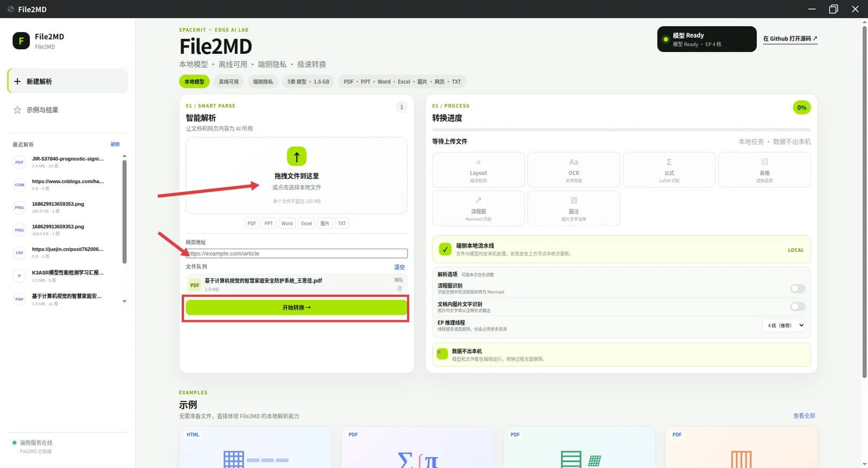Screen dimensions: 868x468
Task: Toggle the 文档内图片文字识别 switch
Action: (x=797, y=307)
